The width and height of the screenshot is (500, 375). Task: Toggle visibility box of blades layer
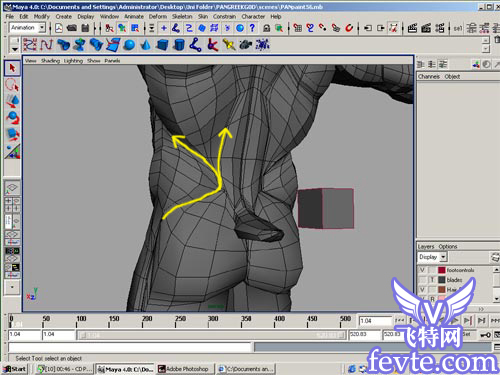coord(422,280)
